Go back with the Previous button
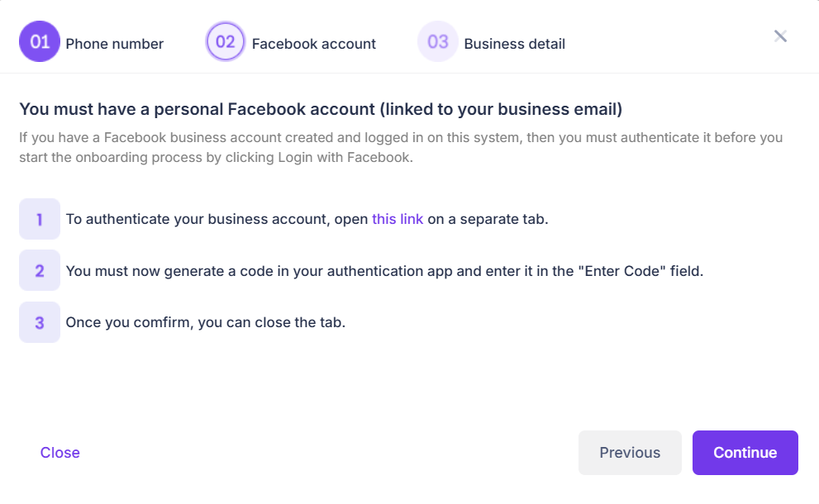Image resolution: width=819 pixels, height=504 pixels. pyautogui.click(x=630, y=453)
